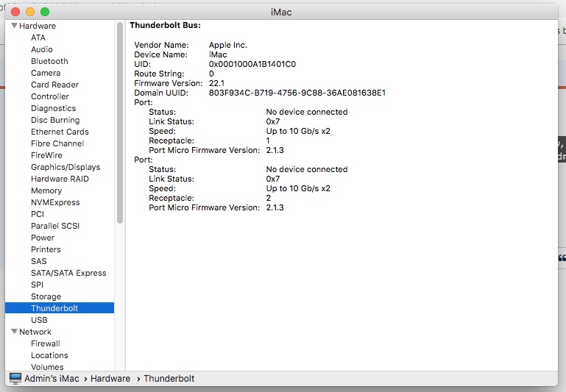This screenshot has height=392, width=566.
Task: Collapse the Network section triangle
Action: click(15, 332)
